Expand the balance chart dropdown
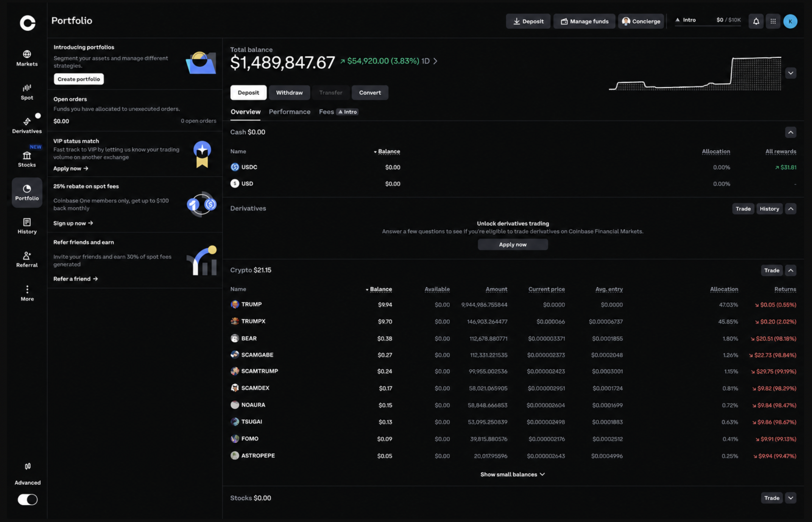 point(791,73)
